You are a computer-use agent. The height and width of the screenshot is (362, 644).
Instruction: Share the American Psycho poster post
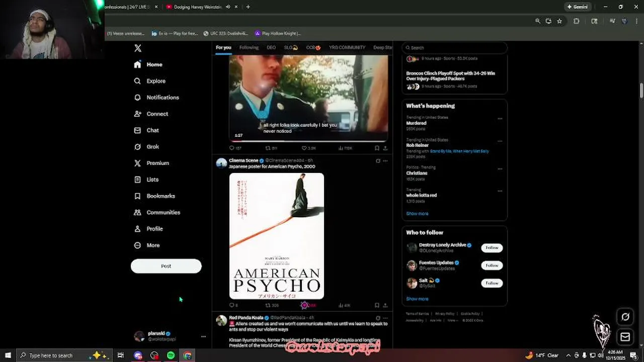[x=385, y=305]
